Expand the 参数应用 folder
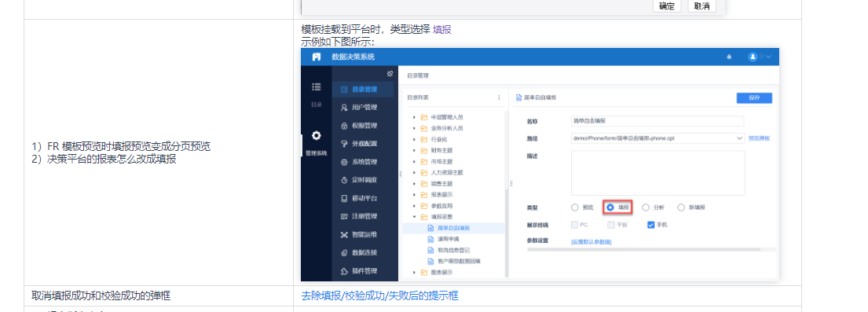868x312 pixels. [x=414, y=206]
